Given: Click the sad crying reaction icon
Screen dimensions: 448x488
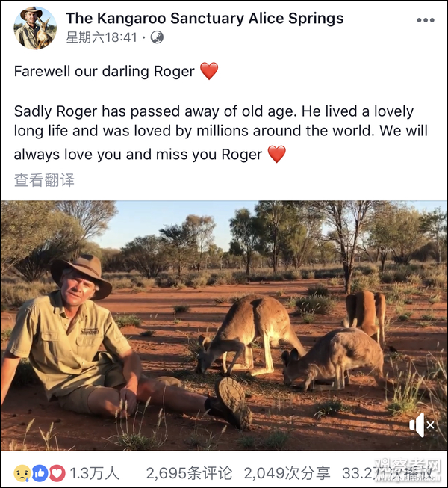Looking at the screenshot, I should (x=22, y=472).
